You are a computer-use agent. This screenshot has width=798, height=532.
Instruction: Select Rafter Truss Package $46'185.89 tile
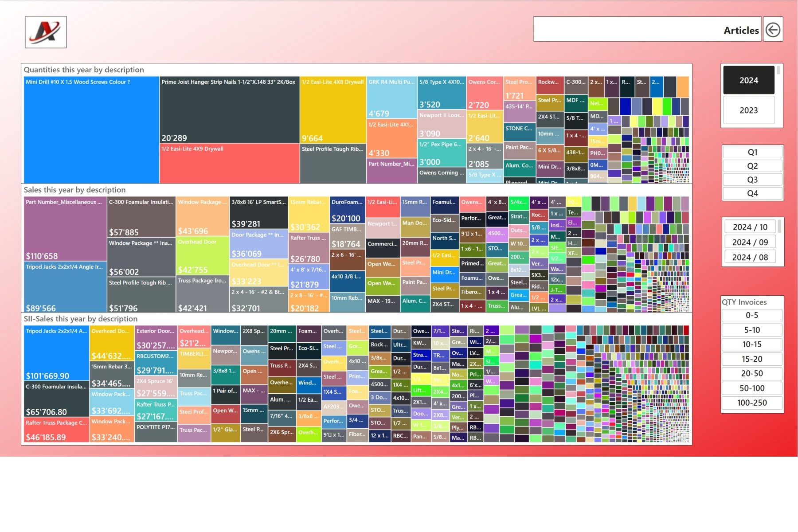pyautogui.click(x=56, y=430)
